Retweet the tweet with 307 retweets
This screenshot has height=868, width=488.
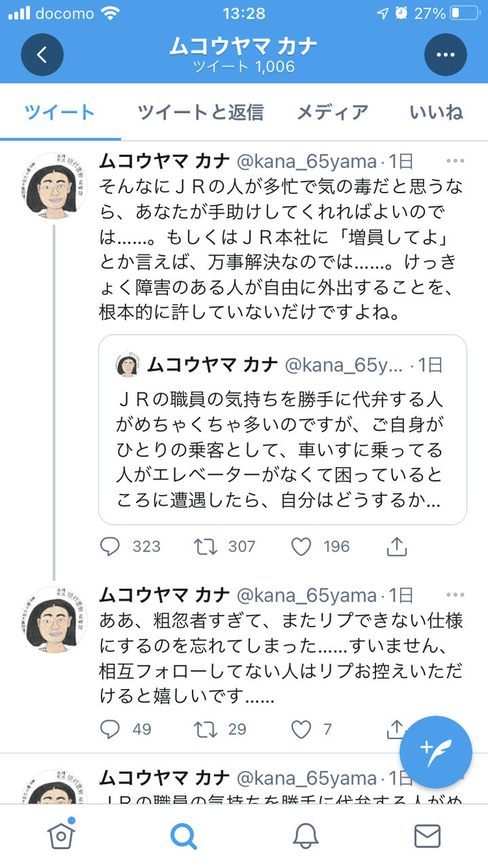tap(205, 547)
